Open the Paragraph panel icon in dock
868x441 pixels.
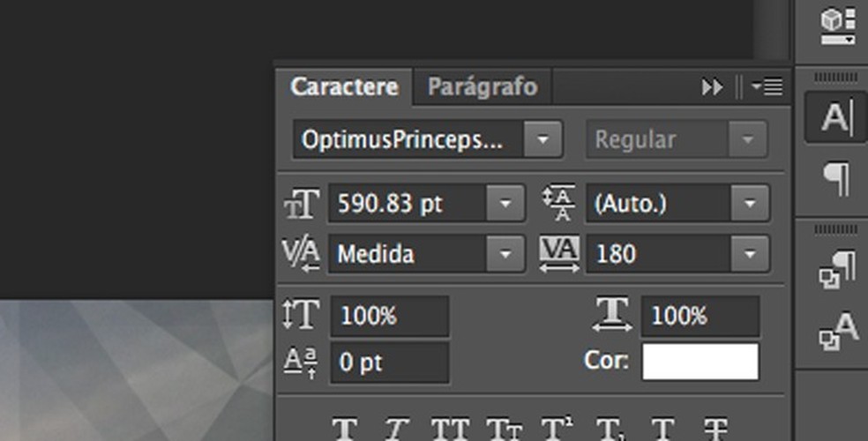click(835, 178)
